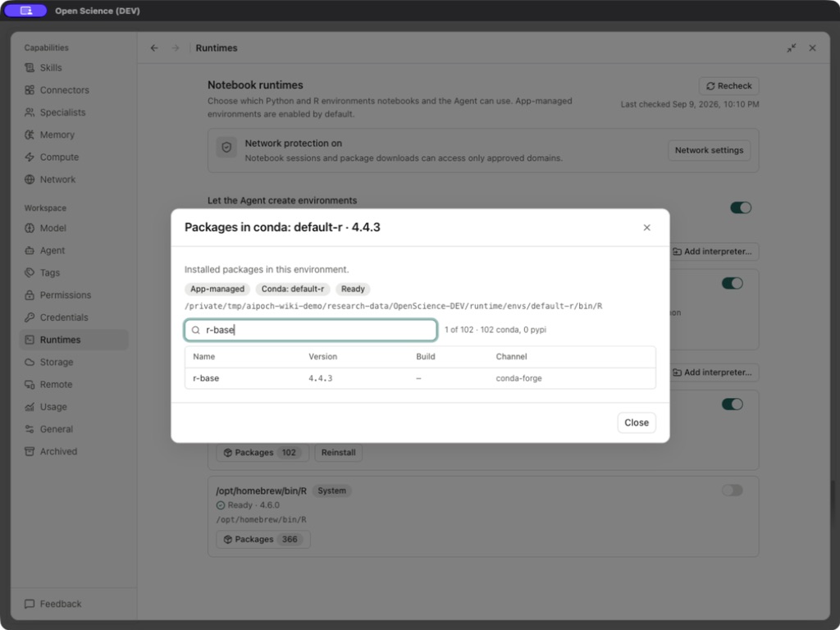The height and width of the screenshot is (630, 840).
Task: Open Network settings
Action: tap(709, 150)
